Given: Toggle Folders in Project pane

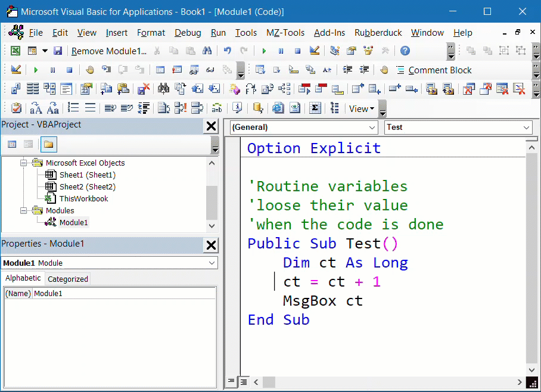Looking at the screenshot, I should [49, 144].
